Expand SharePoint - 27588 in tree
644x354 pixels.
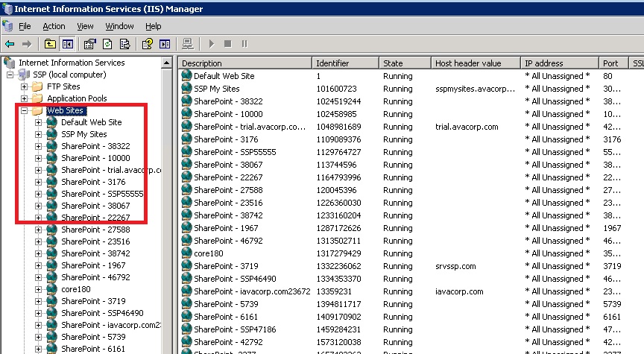pyautogui.click(x=38, y=230)
